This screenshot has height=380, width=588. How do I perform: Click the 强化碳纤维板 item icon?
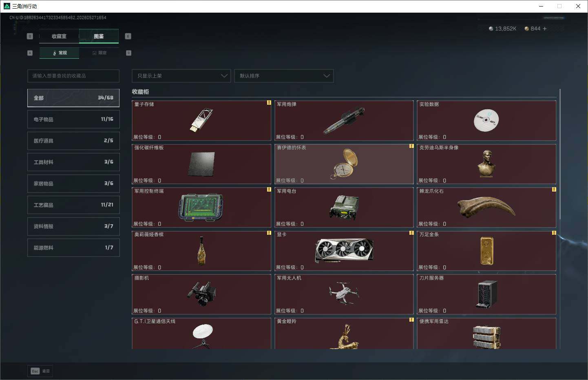[x=201, y=164]
